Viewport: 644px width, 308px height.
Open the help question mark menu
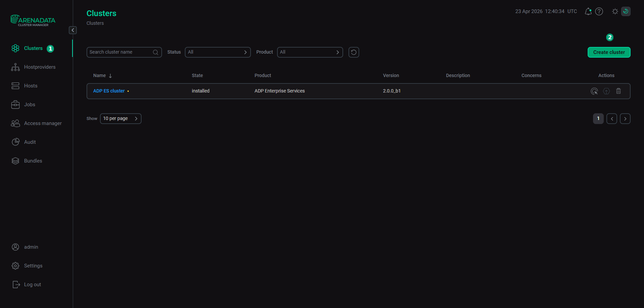tap(599, 11)
